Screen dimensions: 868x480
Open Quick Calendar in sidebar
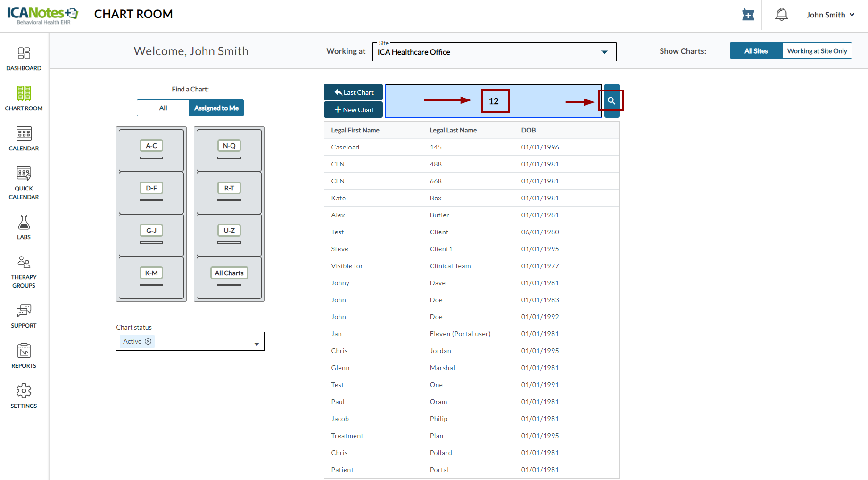(24, 182)
